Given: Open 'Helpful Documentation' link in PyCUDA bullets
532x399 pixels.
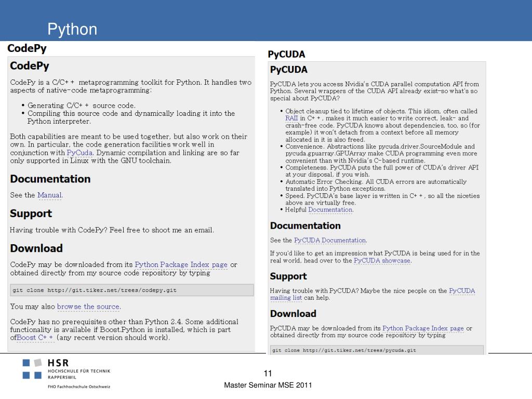Looking at the screenshot, I should tap(330, 210).
